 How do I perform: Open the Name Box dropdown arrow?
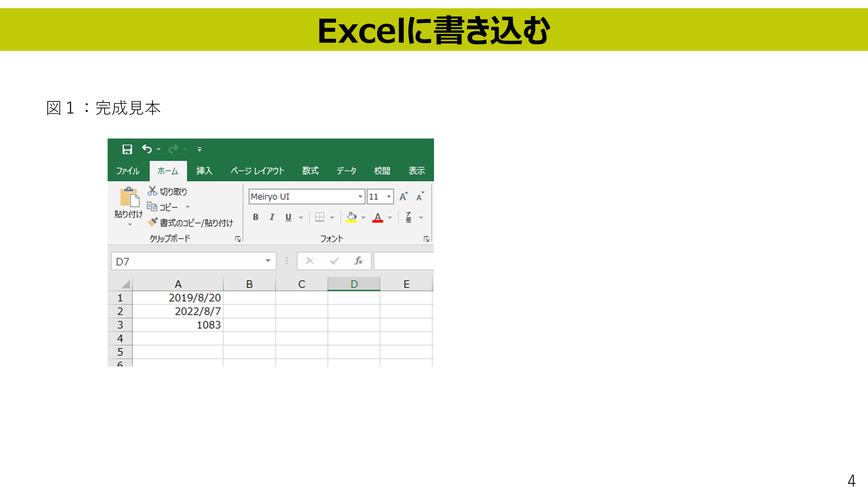[x=268, y=261]
